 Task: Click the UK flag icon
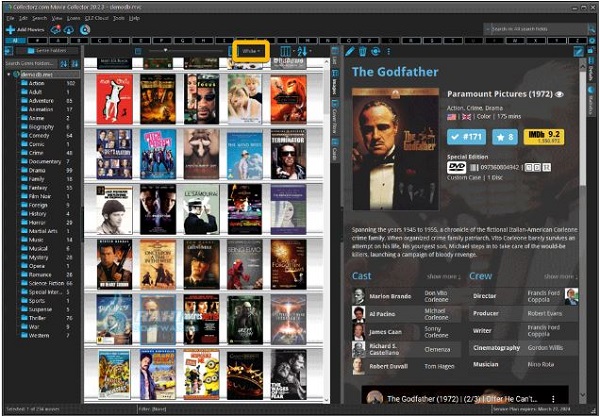point(466,117)
